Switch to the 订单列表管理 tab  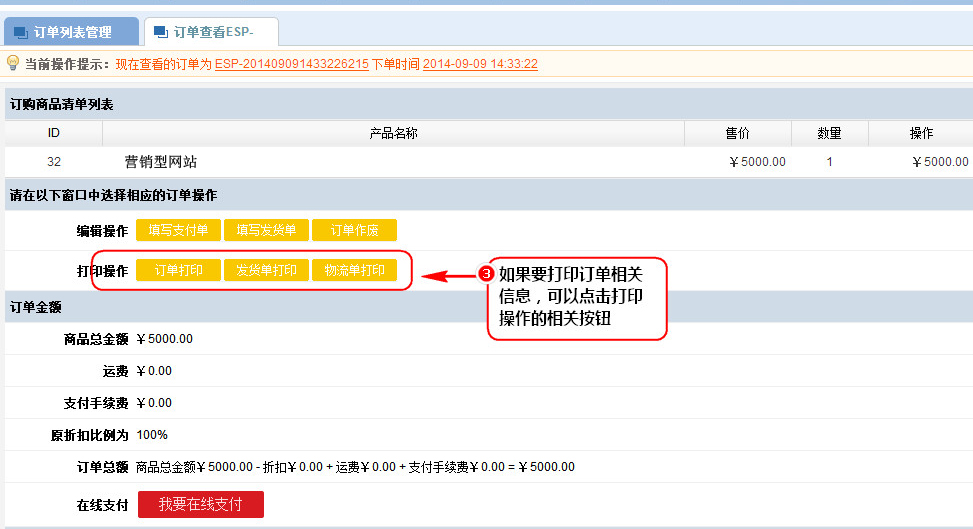pos(72,33)
